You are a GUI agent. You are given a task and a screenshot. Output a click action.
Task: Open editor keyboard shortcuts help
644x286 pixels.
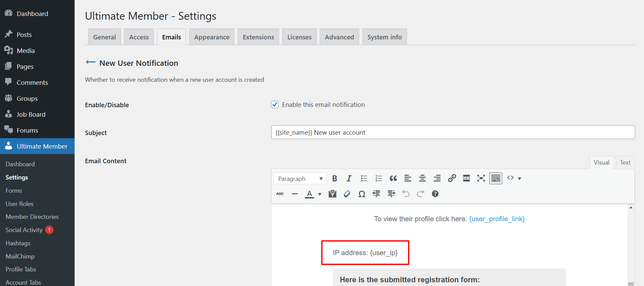[435, 194]
